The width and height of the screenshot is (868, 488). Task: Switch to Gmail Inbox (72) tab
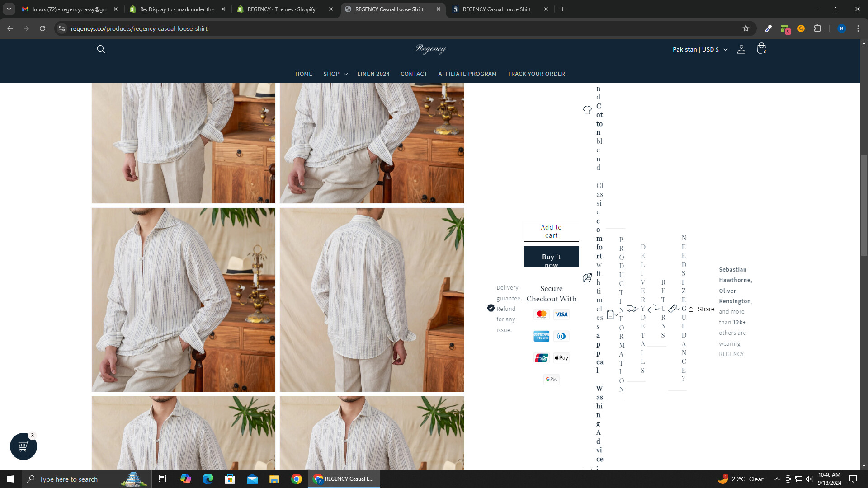(70, 9)
